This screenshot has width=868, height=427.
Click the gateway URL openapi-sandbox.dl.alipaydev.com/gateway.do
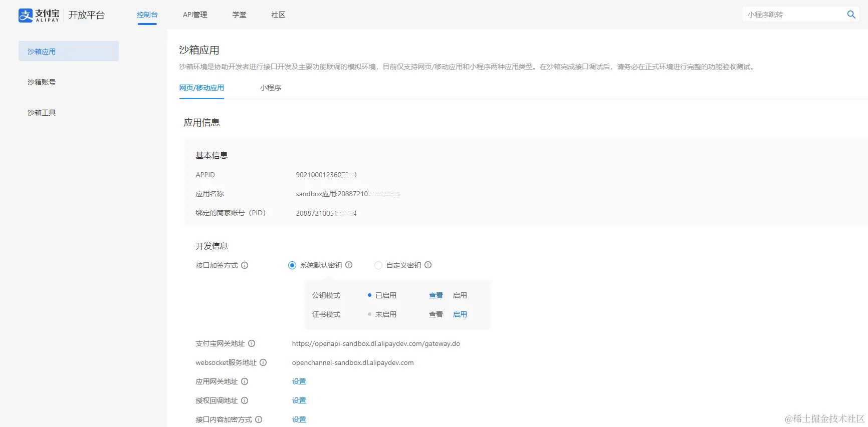click(376, 343)
